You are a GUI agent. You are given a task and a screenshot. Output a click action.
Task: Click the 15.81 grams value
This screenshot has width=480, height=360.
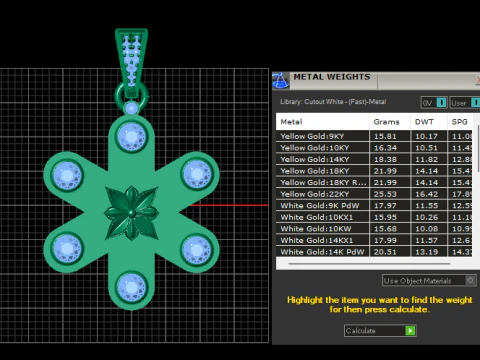tap(385, 136)
